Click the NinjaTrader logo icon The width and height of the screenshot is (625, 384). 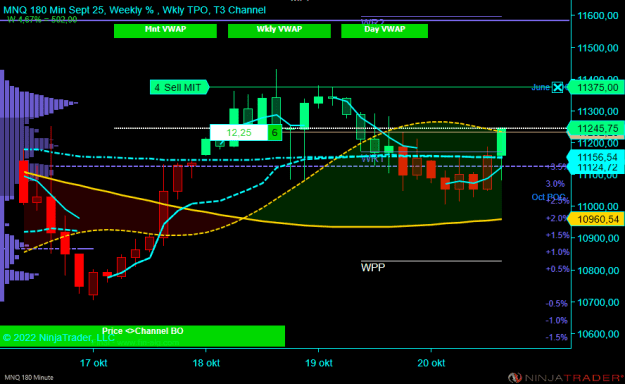515,377
